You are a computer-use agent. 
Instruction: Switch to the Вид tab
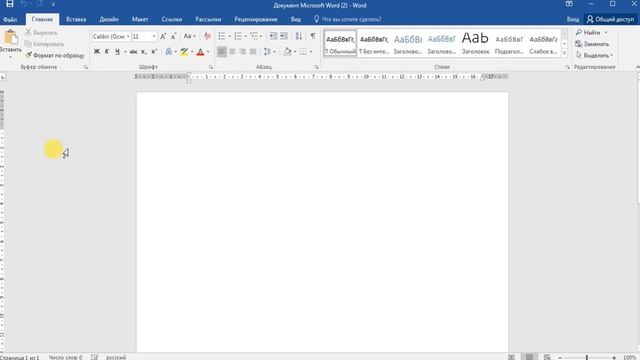click(x=296, y=19)
